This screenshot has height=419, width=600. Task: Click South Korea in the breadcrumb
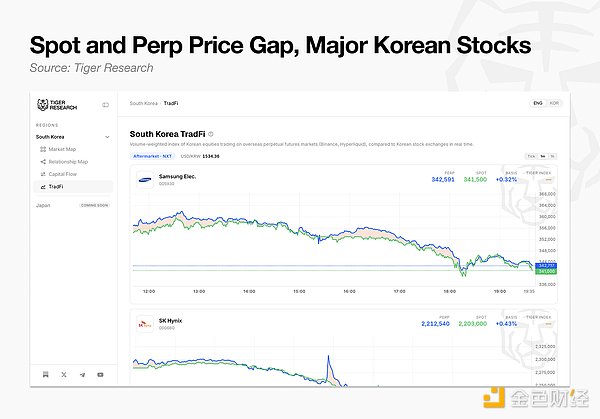(x=143, y=103)
